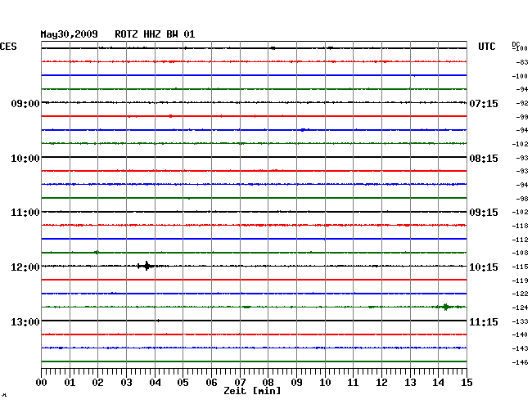Select the station title ROTZ HHZ BW 01
This screenshot has height=404, width=532.
coord(155,34)
